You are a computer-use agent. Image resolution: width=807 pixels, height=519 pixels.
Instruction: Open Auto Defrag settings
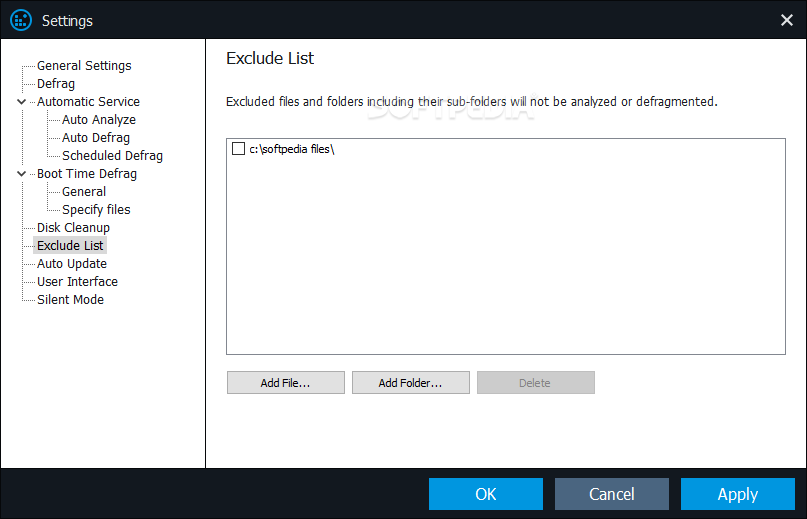(x=96, y=137)
